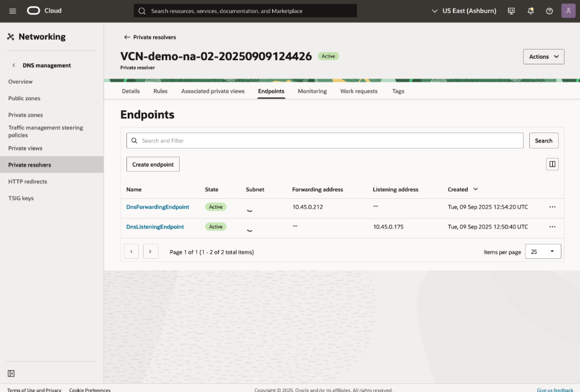This screenshot has height=392, width=580.
Task: Click the manage columns icon
Action: coord(552,164)
